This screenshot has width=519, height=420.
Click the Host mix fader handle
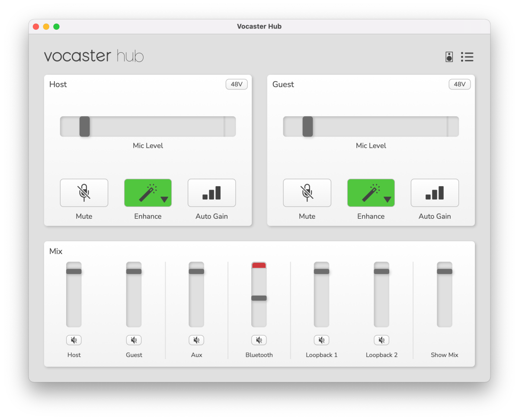[74, 271]
